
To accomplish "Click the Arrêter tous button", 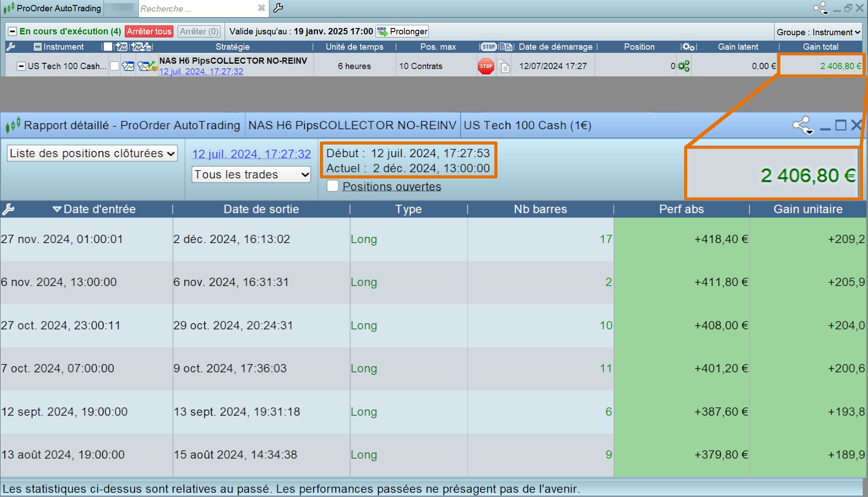I will (x=149, y=31).
